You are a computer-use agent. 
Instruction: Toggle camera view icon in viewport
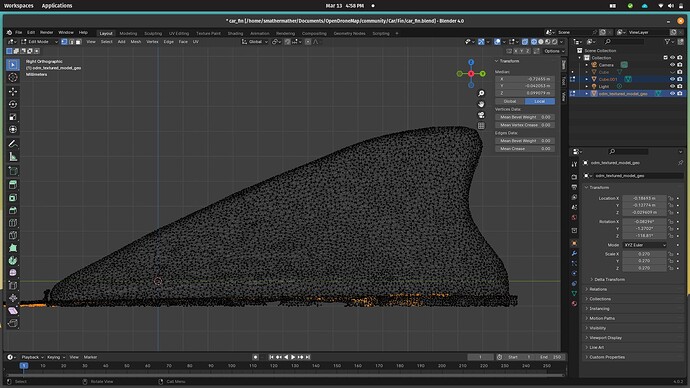pos(481,115)
